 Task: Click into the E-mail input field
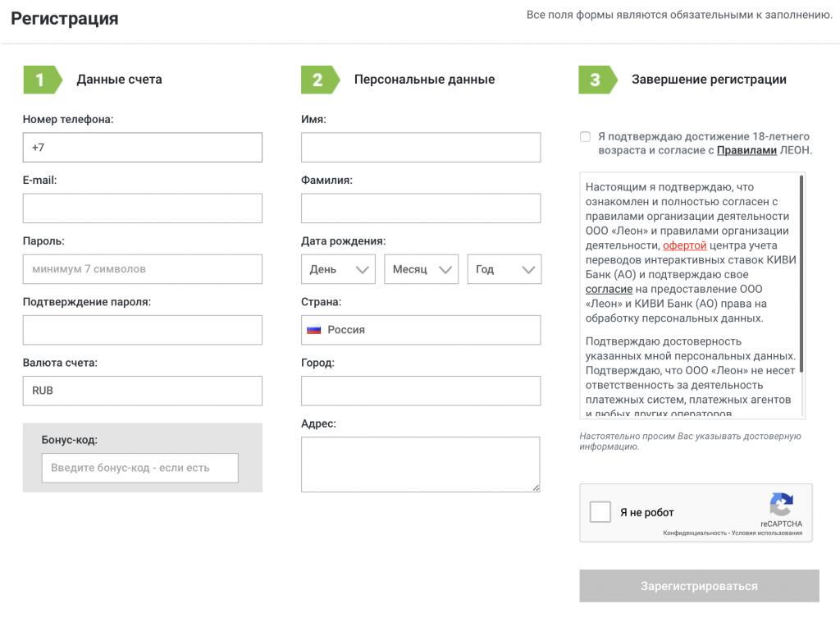coord(143,208)
